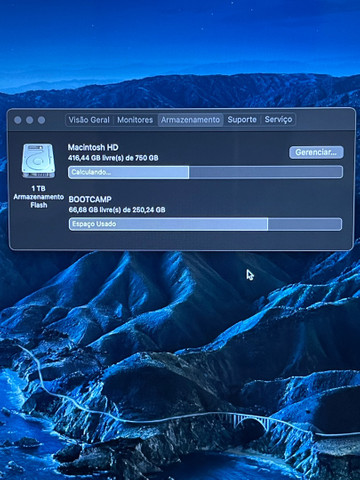
Task: Click the Espaço Usado segment of BOOTCAMP bar
Action: point(168,224)
